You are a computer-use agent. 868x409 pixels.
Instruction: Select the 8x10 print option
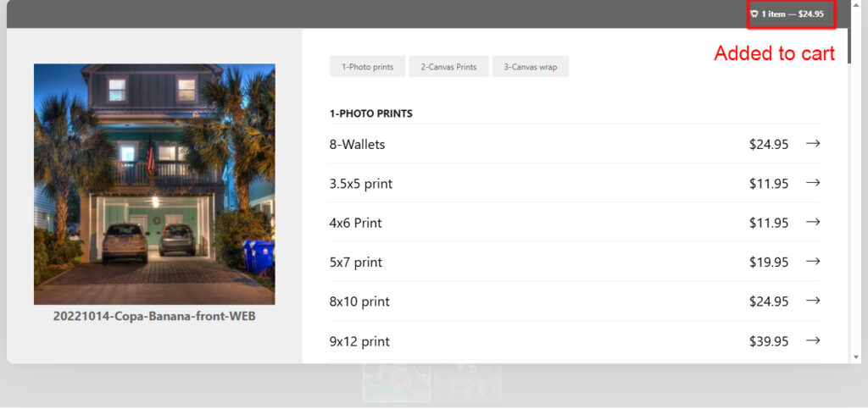point(359,301)
